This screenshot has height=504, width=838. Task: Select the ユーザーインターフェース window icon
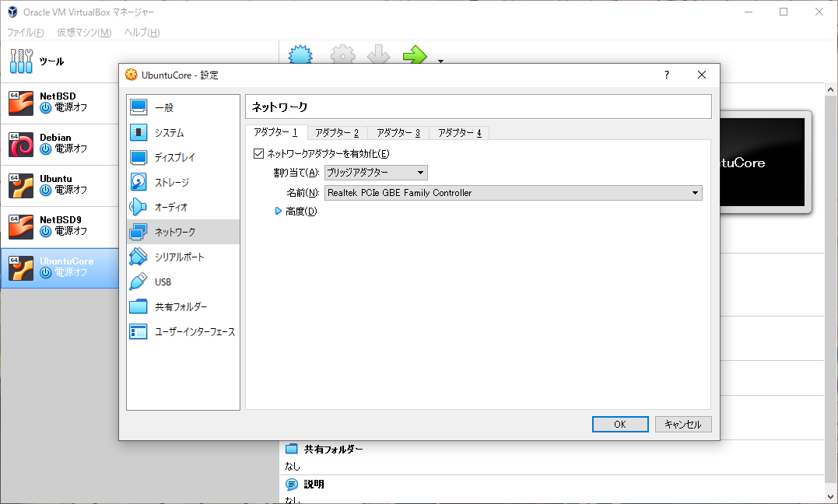pyautogui.click(x=138, y=332)
